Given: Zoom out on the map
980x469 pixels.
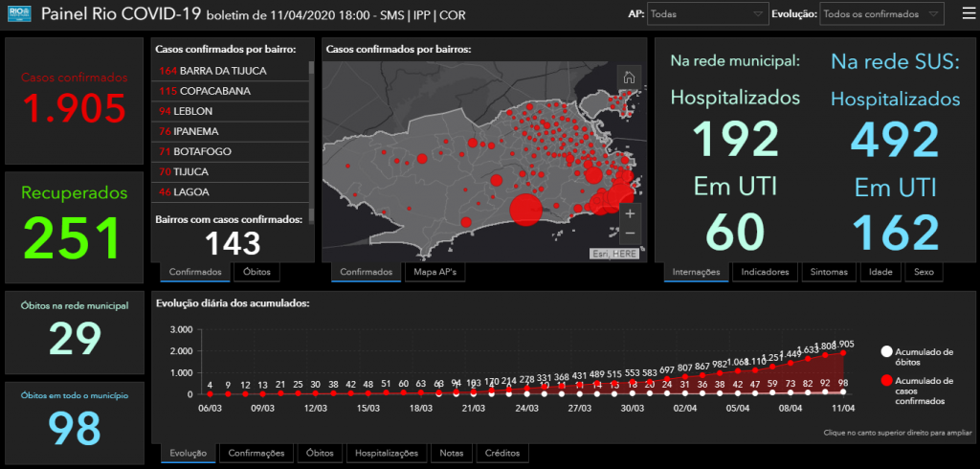Looking at the screenshot, I should click(629, 234).
